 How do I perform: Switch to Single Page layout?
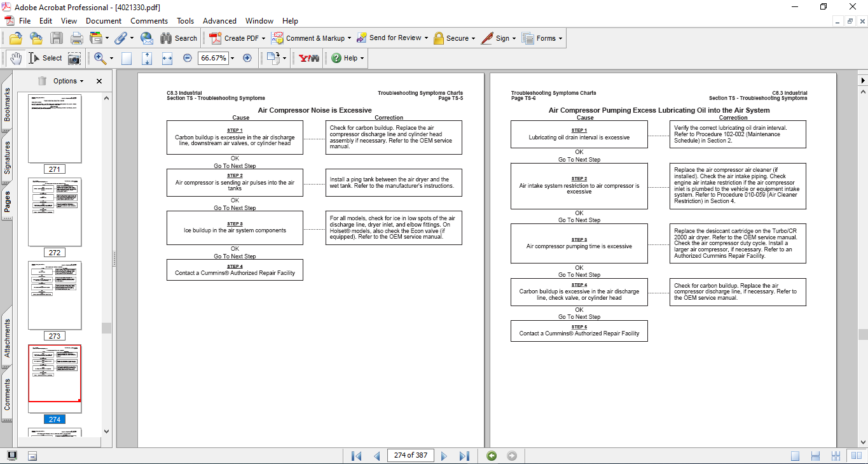click(x=795, y=456)
